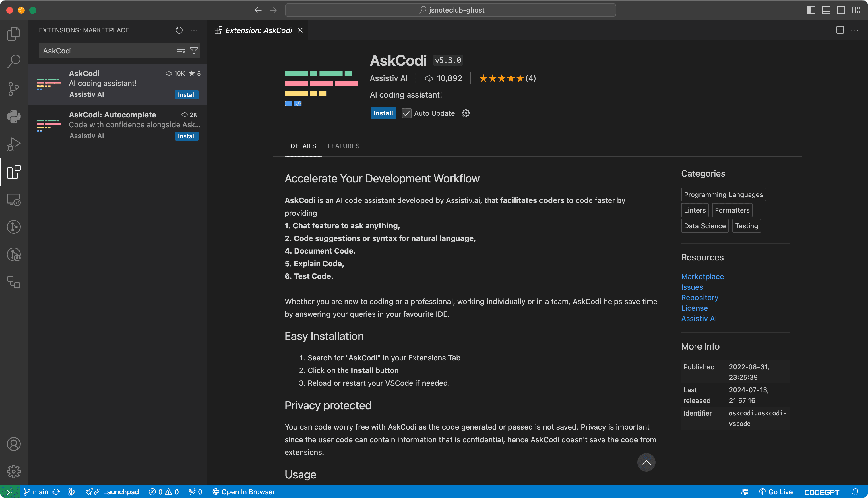This screenshot has width=868, height=498.
Task: Click Open In Browser status item
Action: [x=243, y=492]
